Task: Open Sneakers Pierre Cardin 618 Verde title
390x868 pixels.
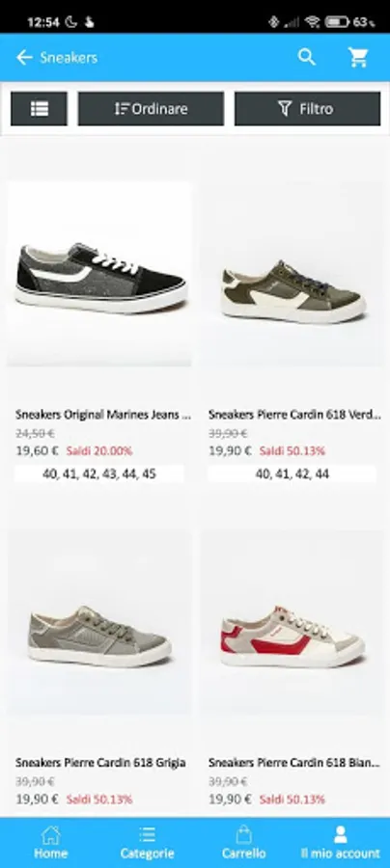Action: (294, 415)
